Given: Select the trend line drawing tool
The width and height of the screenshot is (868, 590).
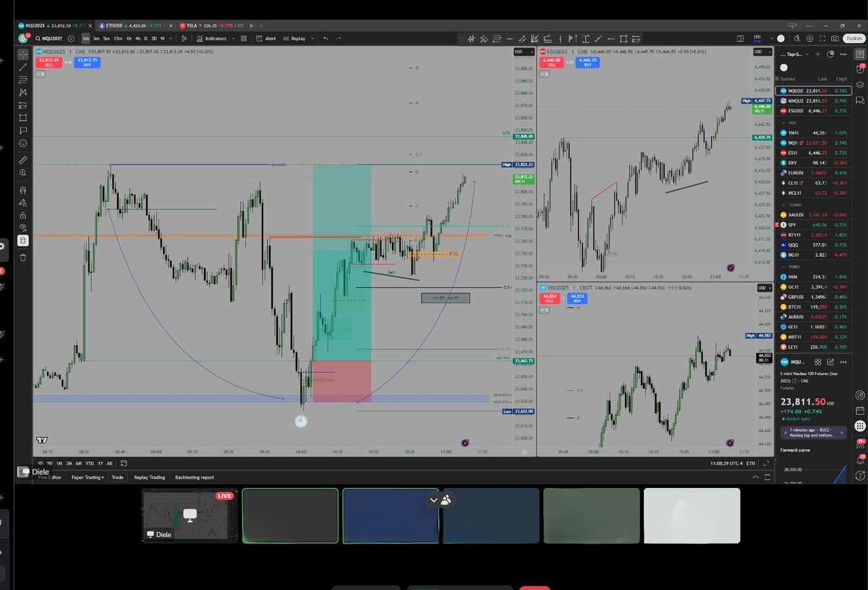Looking at the screenshot, I should pyautogui.click(x=23, y=67).
